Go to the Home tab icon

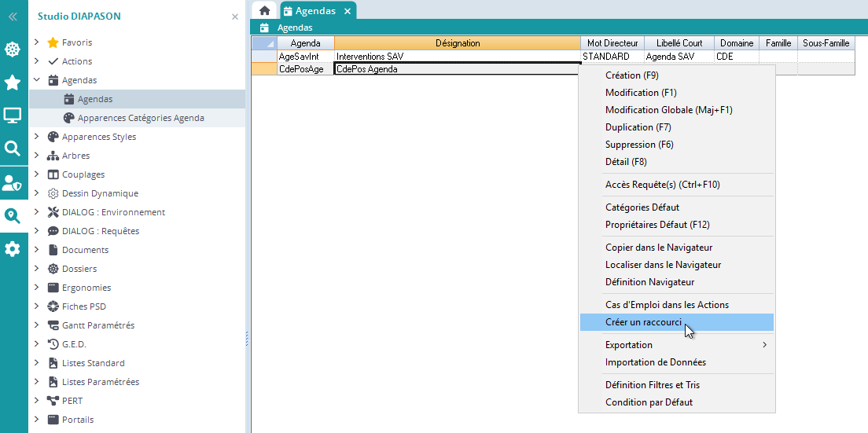coord(265,10)
